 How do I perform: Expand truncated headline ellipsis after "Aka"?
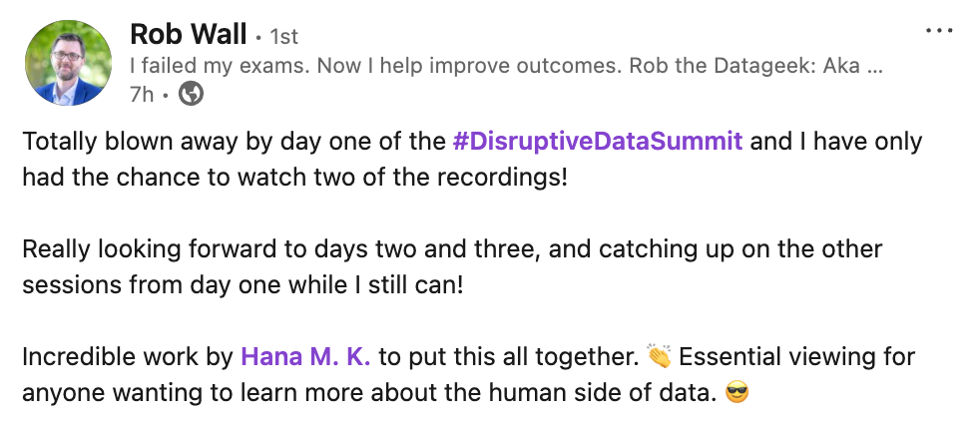coord(875,66)
